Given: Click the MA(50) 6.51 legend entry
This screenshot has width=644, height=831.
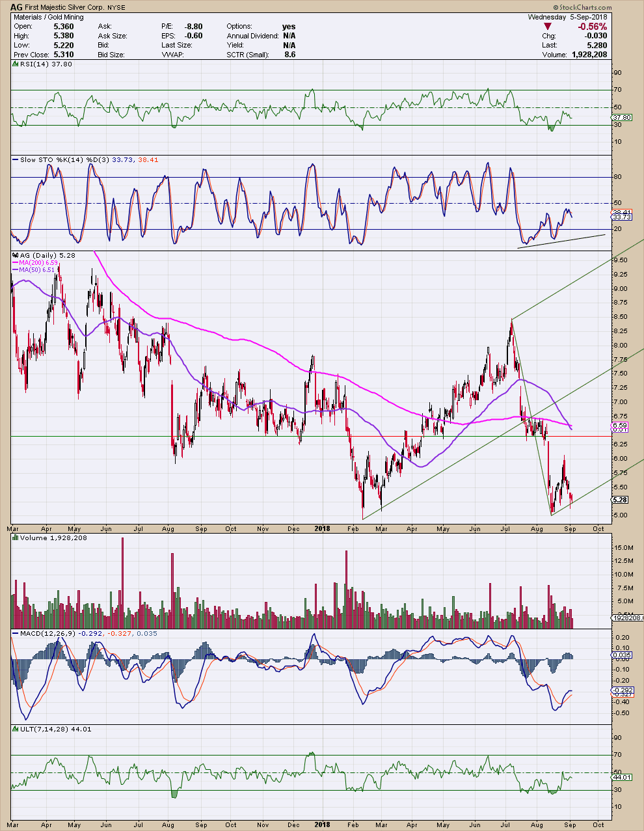Looking at the screenshot, I should point(36,269).
